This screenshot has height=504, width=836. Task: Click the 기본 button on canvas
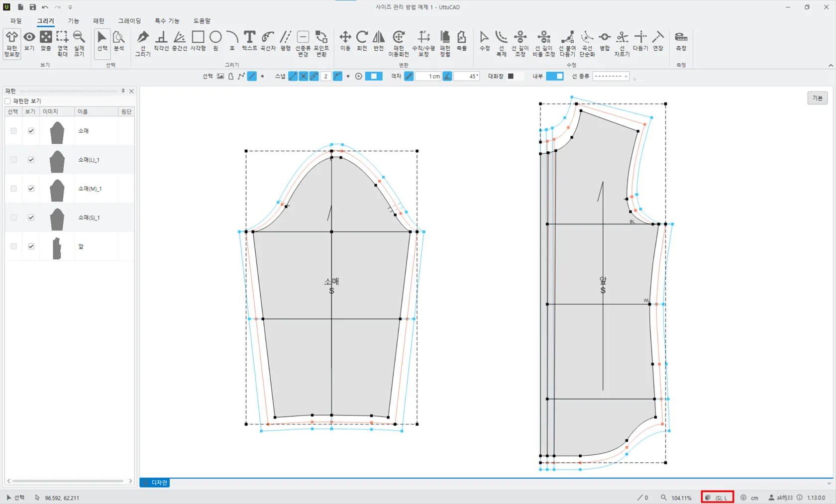(x=817, y=98)
